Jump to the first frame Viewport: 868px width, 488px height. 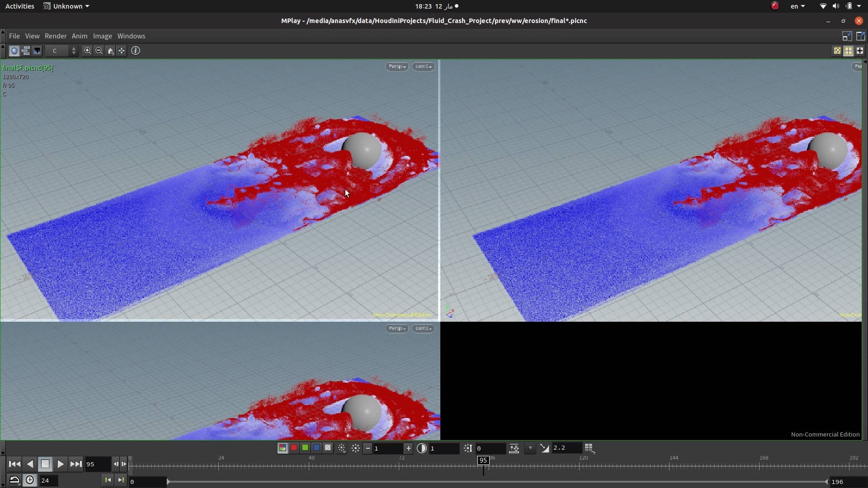pos(14,464)
